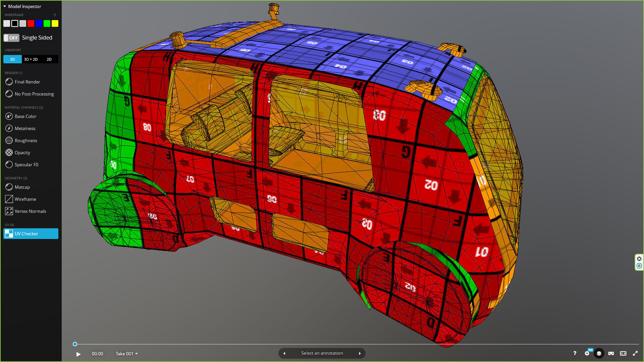Enter fullscreen with the expand arrows icon
This screenshot has width=644, height=362.
pos(635,353)
